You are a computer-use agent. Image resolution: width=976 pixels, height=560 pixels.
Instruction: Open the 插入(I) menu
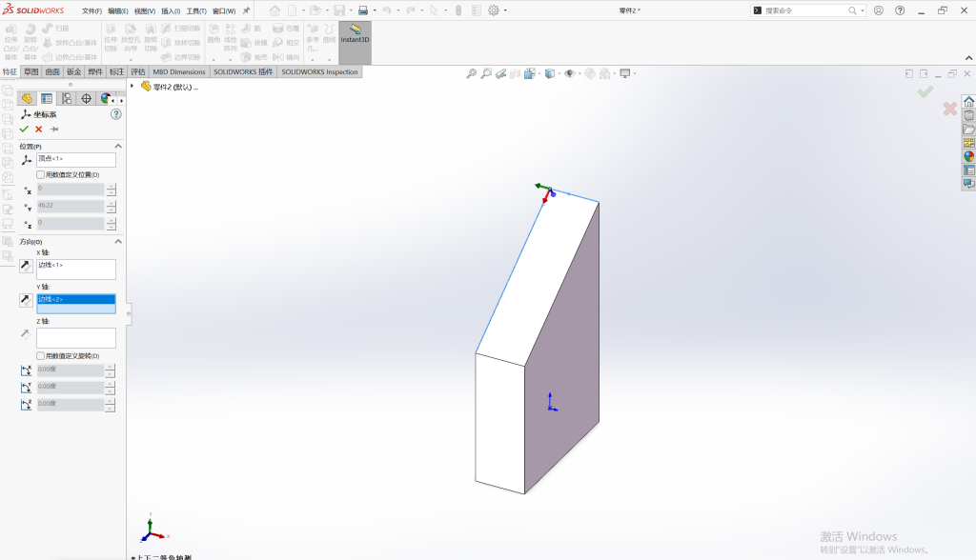tap(171, 11)
